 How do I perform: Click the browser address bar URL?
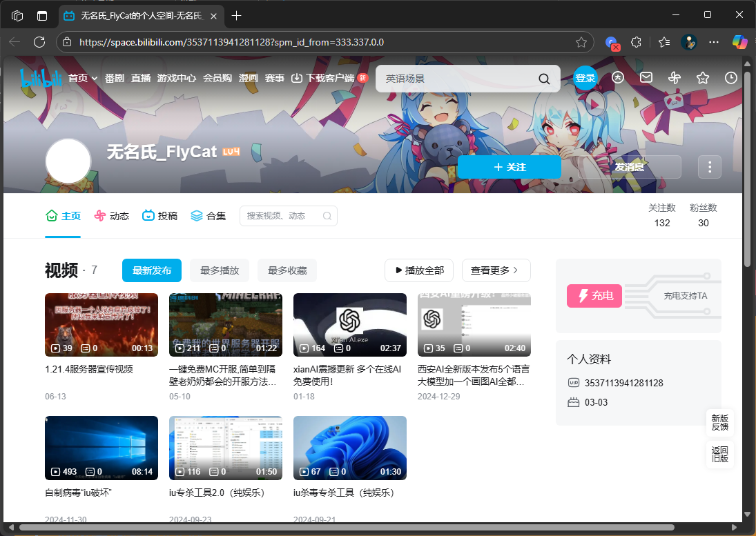pos(231,42)
